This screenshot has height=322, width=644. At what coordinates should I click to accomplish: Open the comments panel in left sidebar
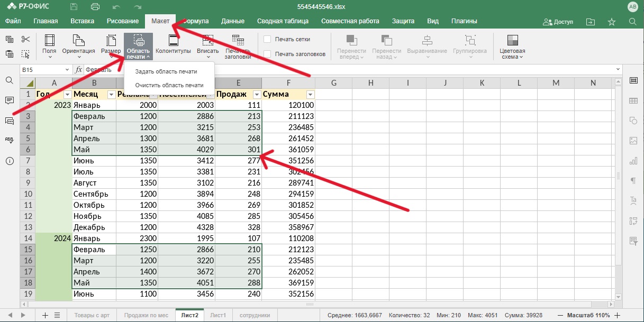[x=10, y=100]
